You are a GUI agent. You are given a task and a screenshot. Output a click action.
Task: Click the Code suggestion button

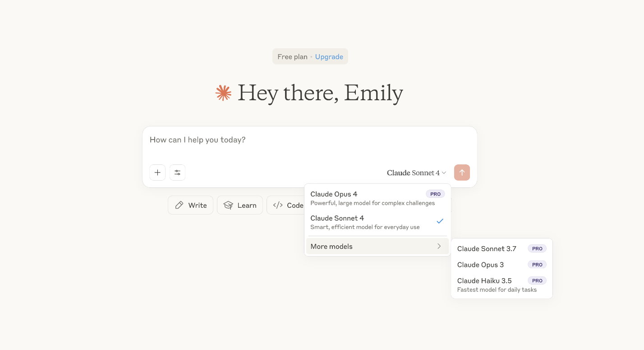286,205
